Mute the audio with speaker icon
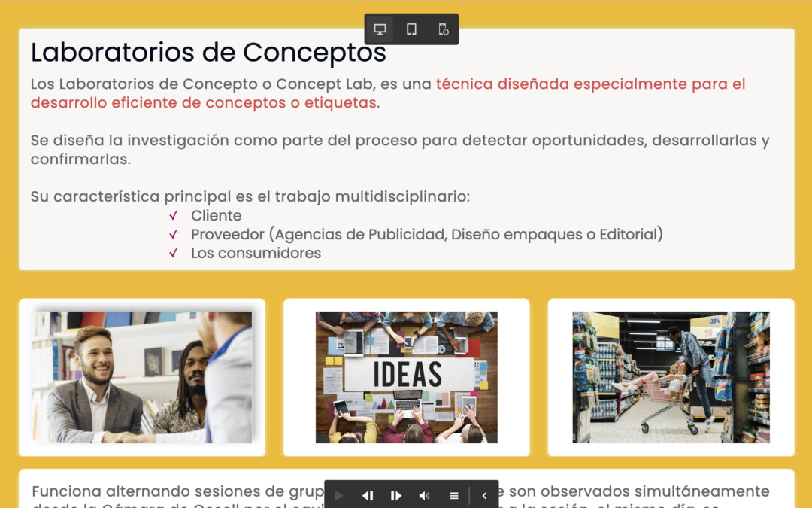This screenshot has height=508, width=812. pos(425,495)
